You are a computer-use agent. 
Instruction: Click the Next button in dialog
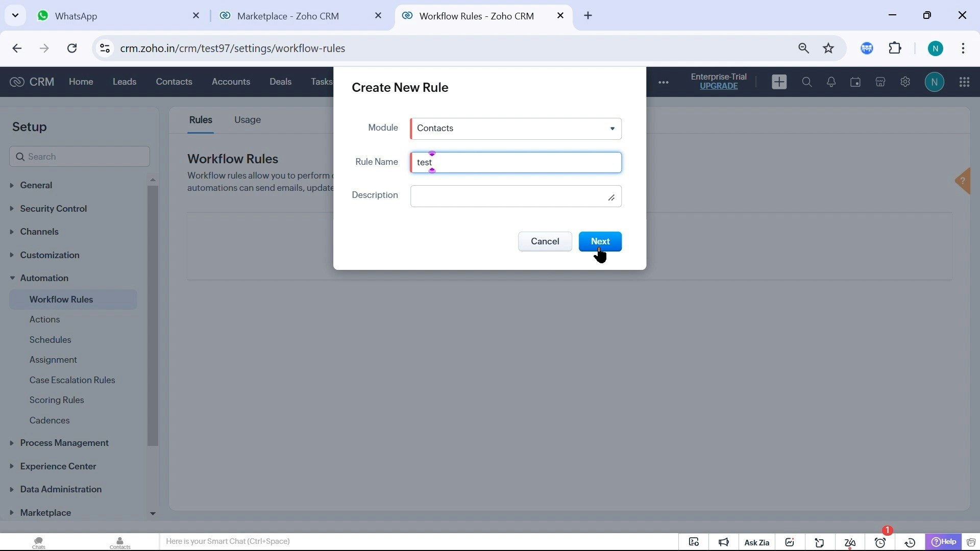[x=600, y=241]
